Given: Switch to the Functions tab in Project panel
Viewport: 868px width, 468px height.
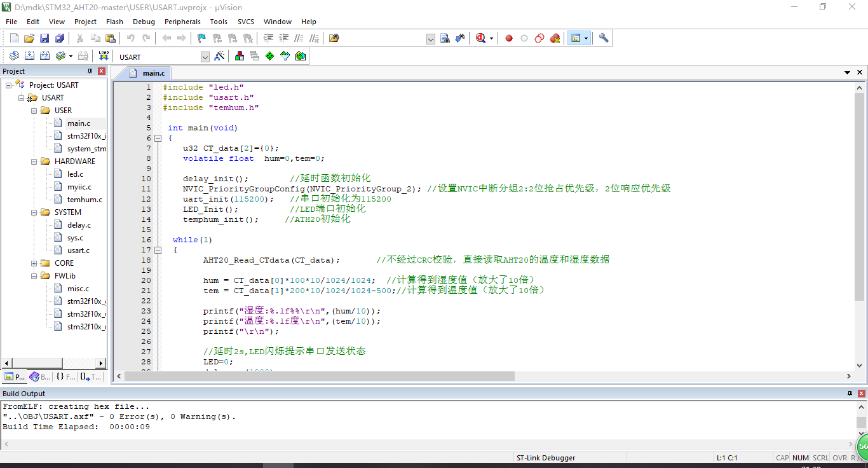Looking at the screenshot, I should click(65, 376).
